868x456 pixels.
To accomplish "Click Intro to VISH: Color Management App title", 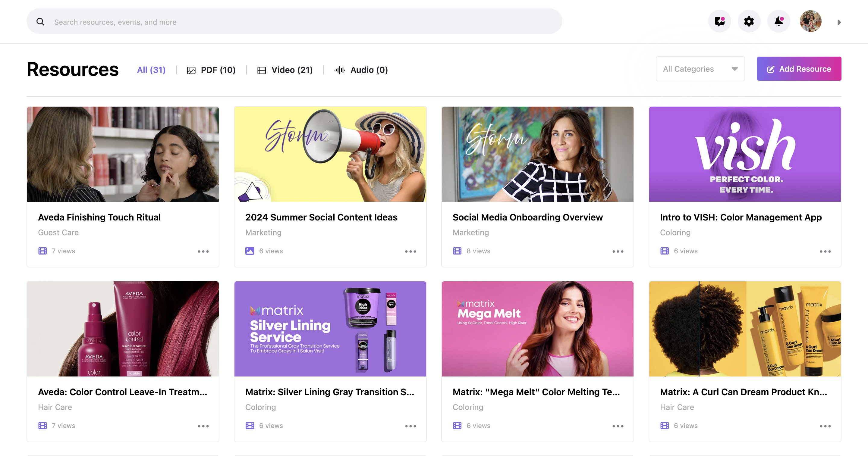I will point(741,217).
